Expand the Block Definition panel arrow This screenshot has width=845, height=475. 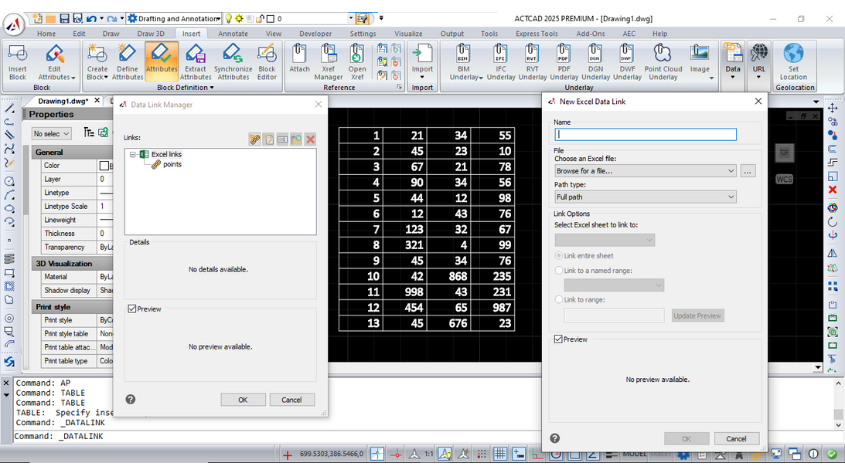tap(212, 88)
